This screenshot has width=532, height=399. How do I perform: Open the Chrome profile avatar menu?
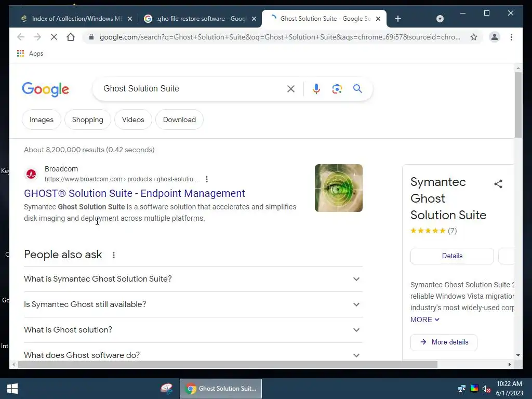point(495,37)
